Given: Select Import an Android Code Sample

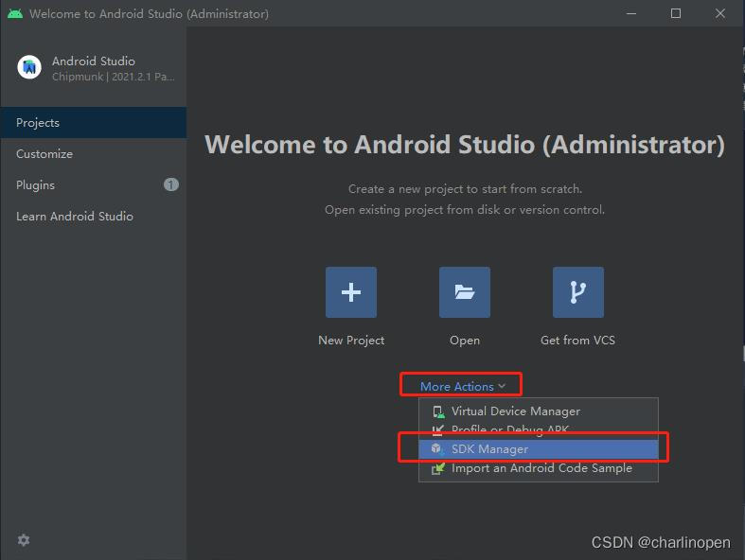Looking at the screenshot, I should click(541, 468).
